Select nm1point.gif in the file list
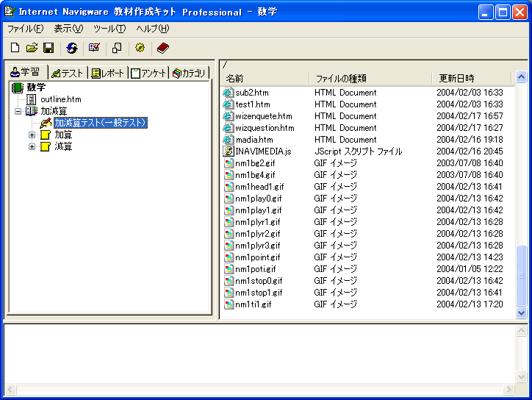The width and height of the screenshot is (532, 400). tap(258, 257)
